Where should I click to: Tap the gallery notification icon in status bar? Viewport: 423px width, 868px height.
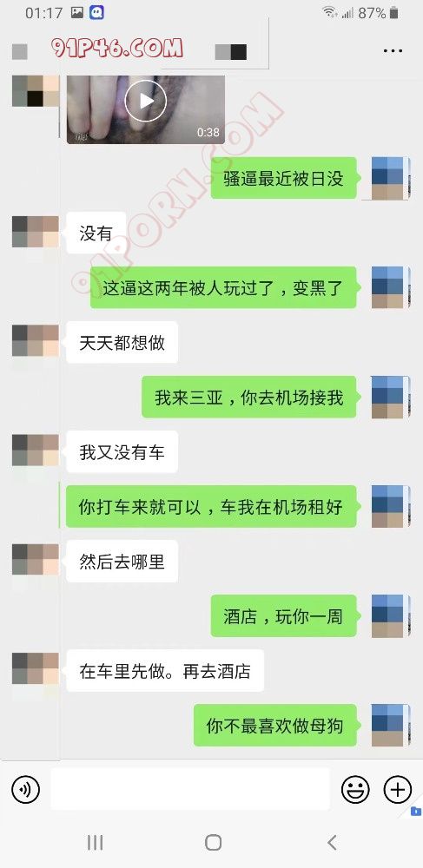[77, 12]
